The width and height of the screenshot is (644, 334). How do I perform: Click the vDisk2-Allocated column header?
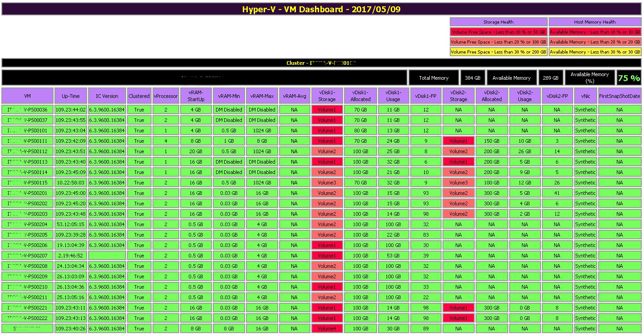point(492,96)
